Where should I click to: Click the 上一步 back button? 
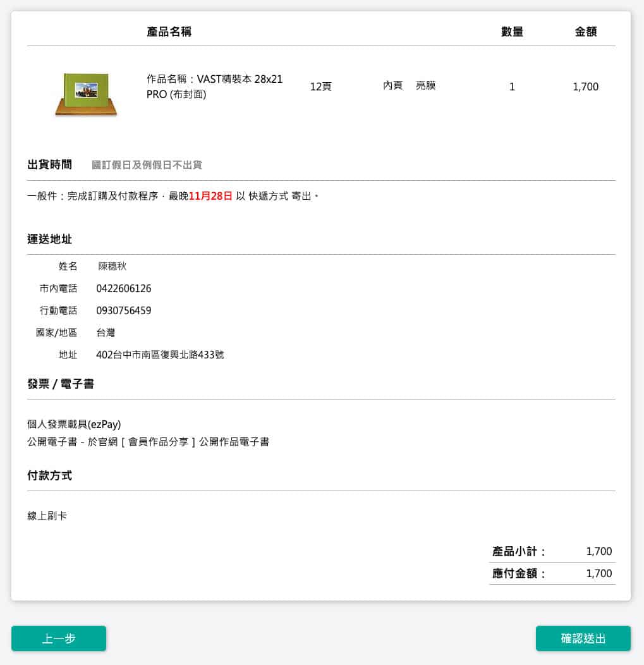59,638
